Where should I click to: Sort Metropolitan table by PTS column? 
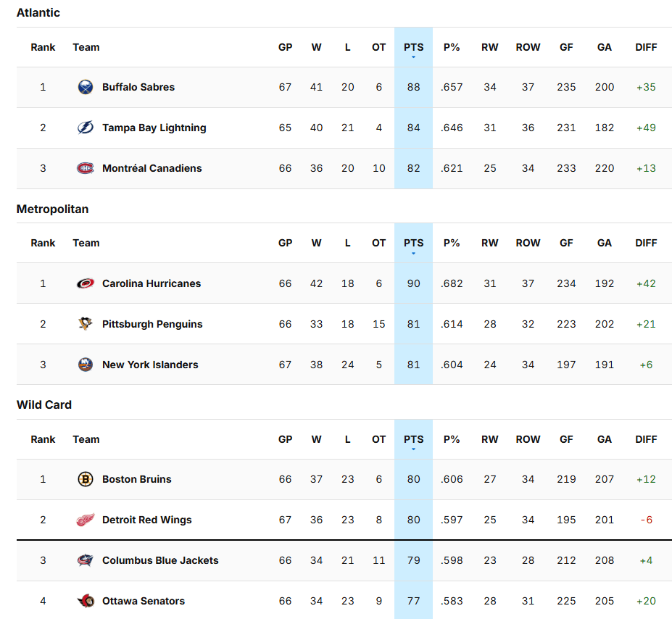click(413, 243)
